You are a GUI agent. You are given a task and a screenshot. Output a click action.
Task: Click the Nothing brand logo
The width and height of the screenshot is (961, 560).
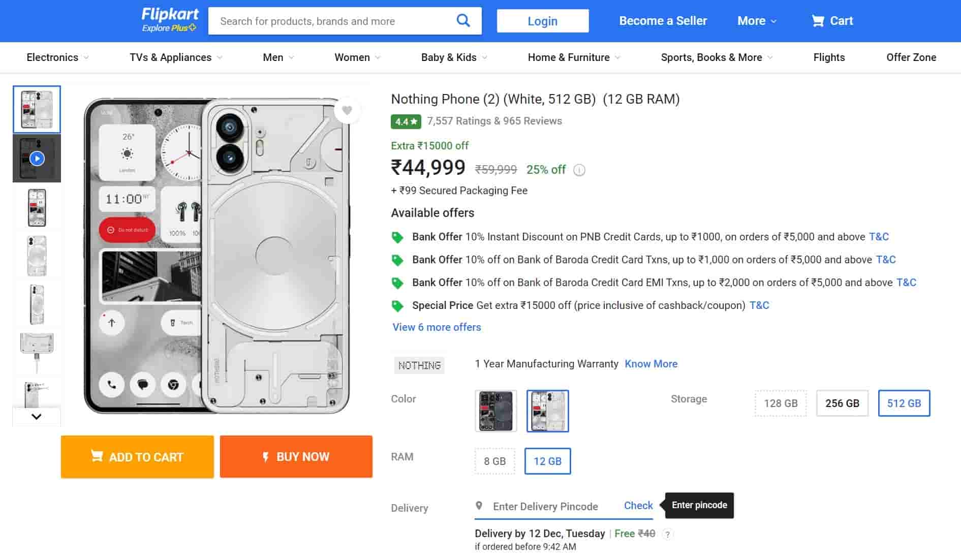419,365
